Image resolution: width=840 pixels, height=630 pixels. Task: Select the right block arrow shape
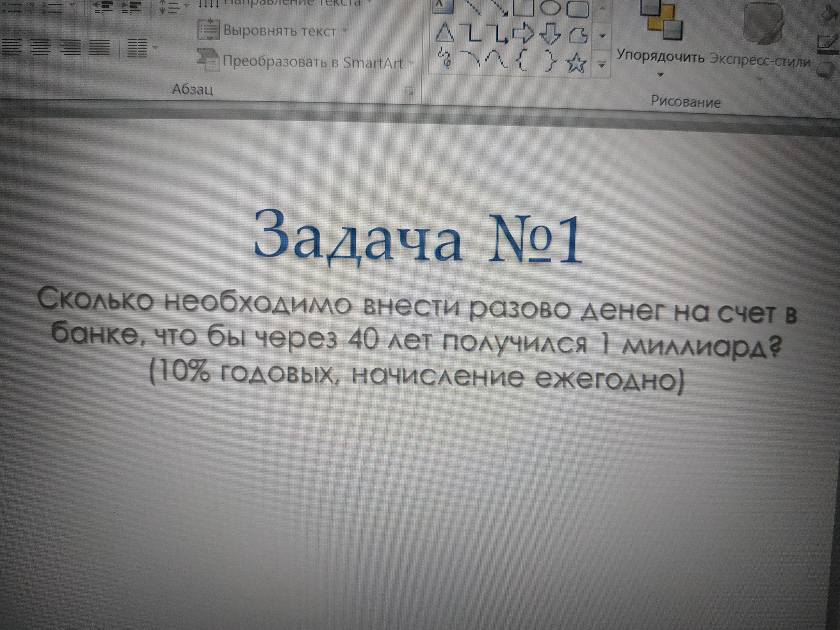coord(524,34)
